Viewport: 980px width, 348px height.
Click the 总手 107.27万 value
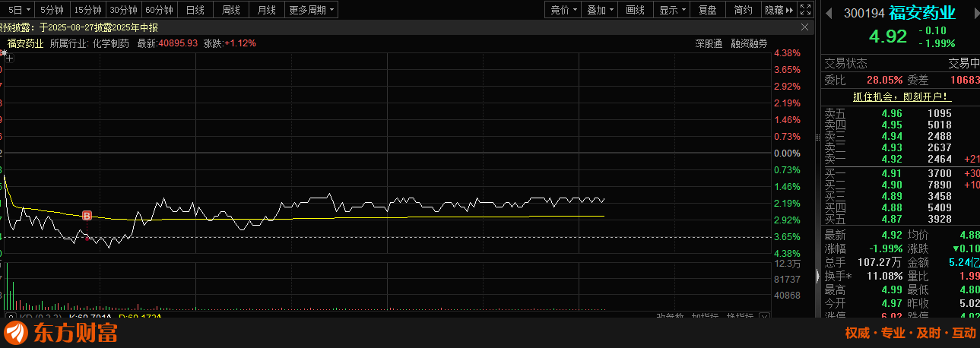(x=880, y=262)
